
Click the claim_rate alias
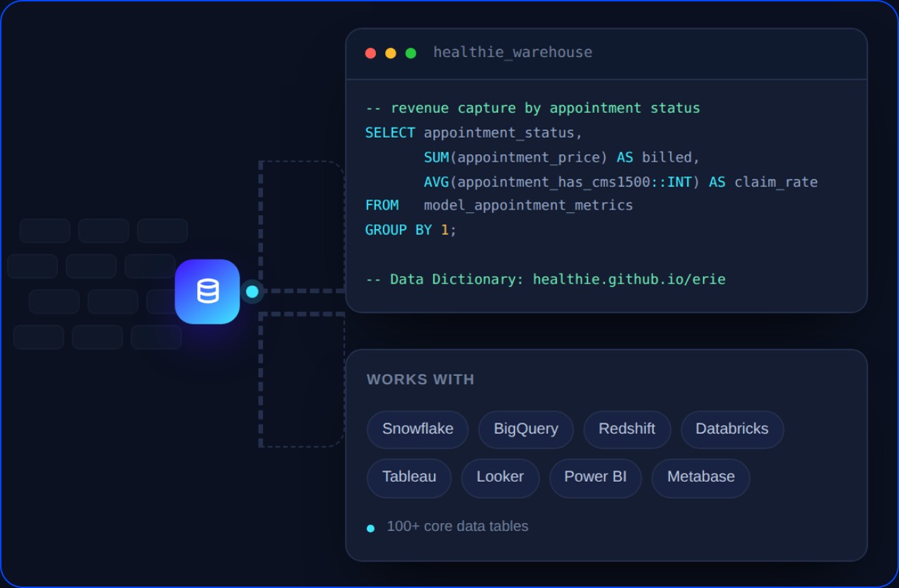tap(776, 182)
